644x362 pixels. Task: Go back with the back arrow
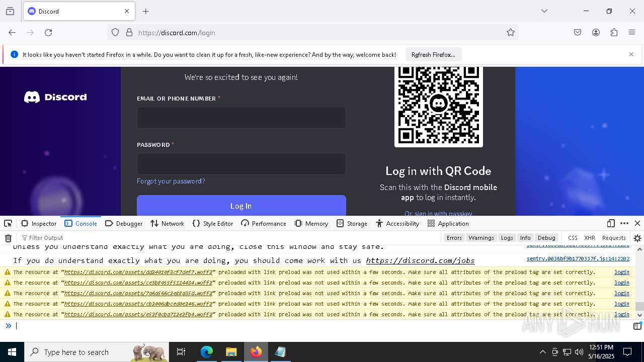12,33
